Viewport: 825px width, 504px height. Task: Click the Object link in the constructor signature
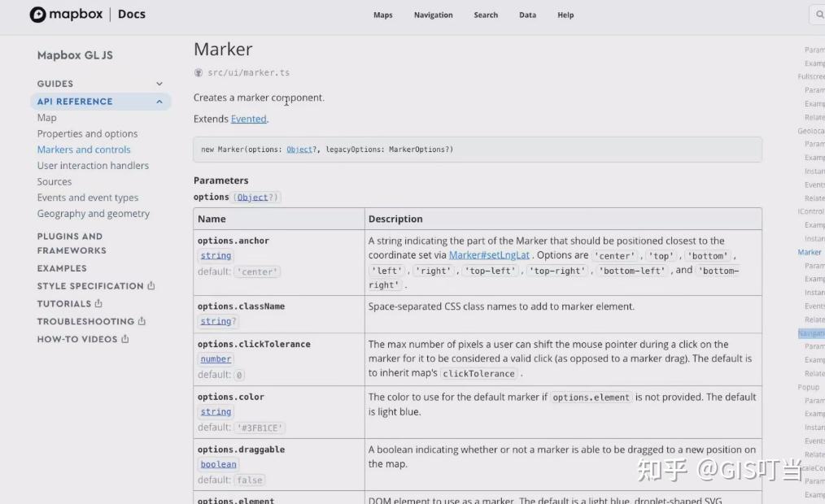(300, 149)
